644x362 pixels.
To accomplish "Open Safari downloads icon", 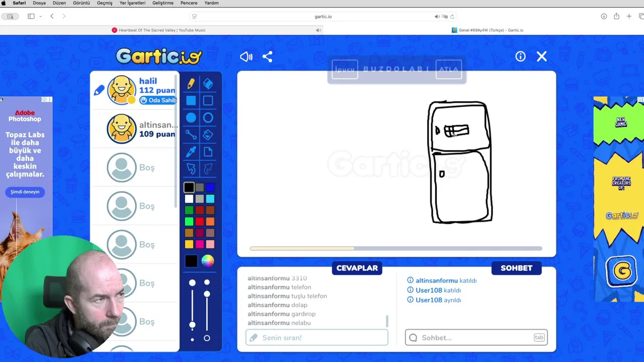I will click(604, 17).
